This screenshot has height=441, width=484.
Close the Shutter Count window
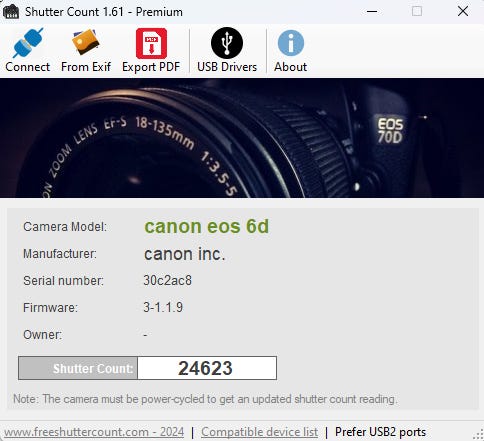tap(463, 11)
